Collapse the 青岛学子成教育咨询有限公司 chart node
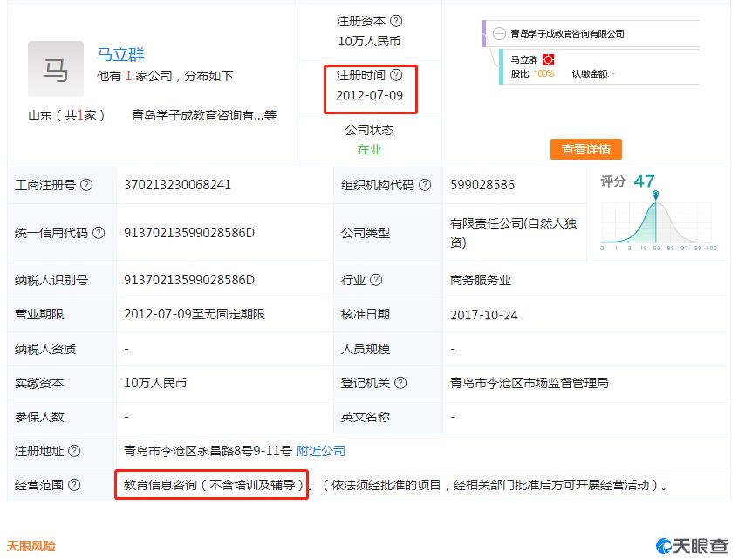The width and height of the screenshot is (738, 560). (x=497, y=32)
